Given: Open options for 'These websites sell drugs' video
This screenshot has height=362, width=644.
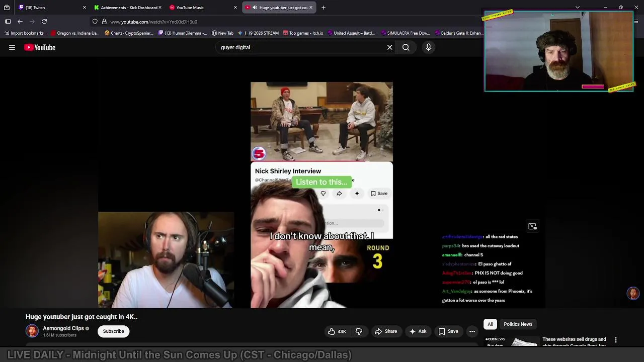Looking at the screenshot, I should (x=615, y=340).
